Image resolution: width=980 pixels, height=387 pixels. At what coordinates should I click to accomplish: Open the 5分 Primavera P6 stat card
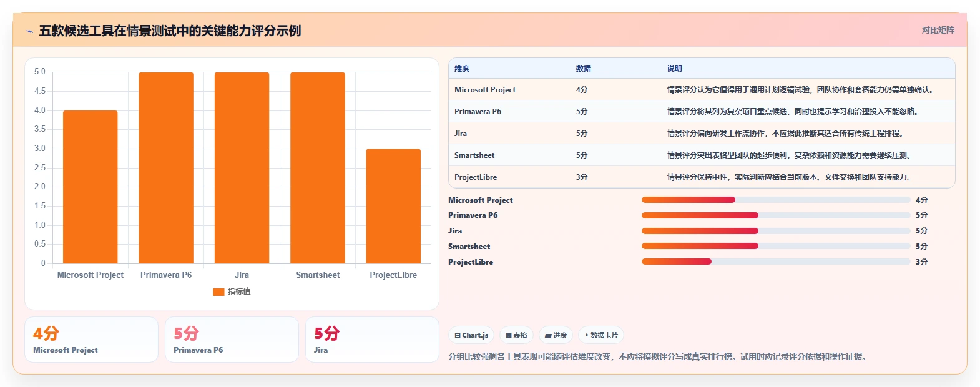[232, 340]
